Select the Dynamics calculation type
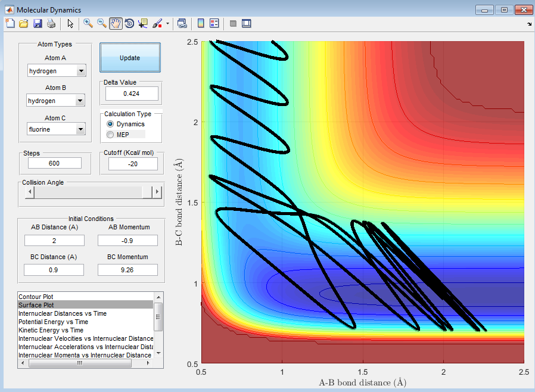Image resolution: width=535 pixels, height=392 pixels. [x=110, y=124]
